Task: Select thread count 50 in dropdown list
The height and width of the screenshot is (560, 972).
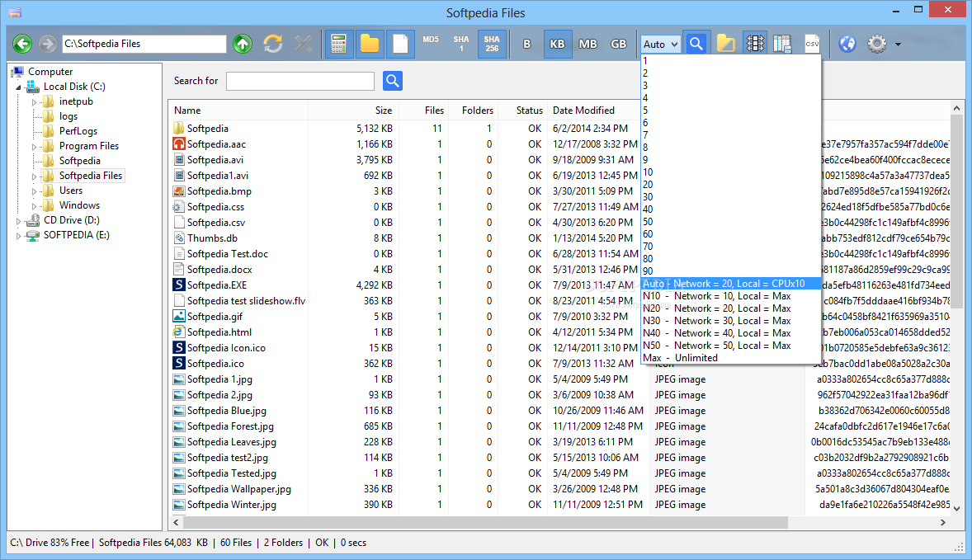Action: pyautogui.click(x=732, y=222)
